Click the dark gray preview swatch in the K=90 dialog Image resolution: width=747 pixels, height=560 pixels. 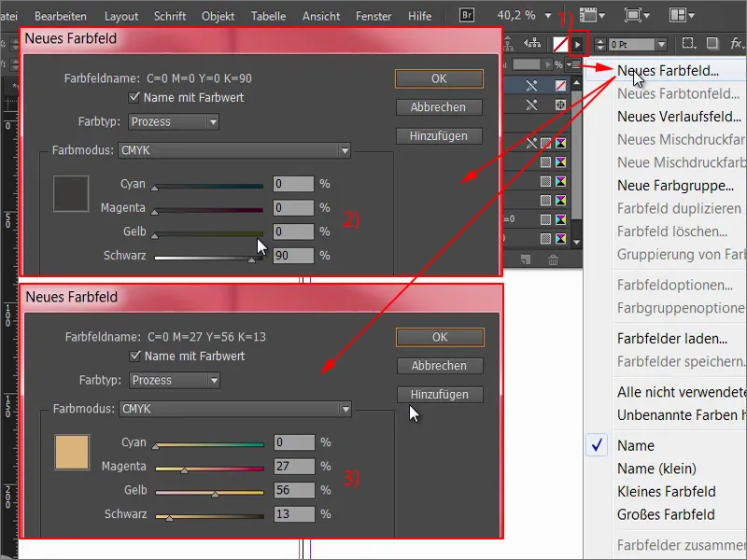pyautogui.click(x=71, y=193)
